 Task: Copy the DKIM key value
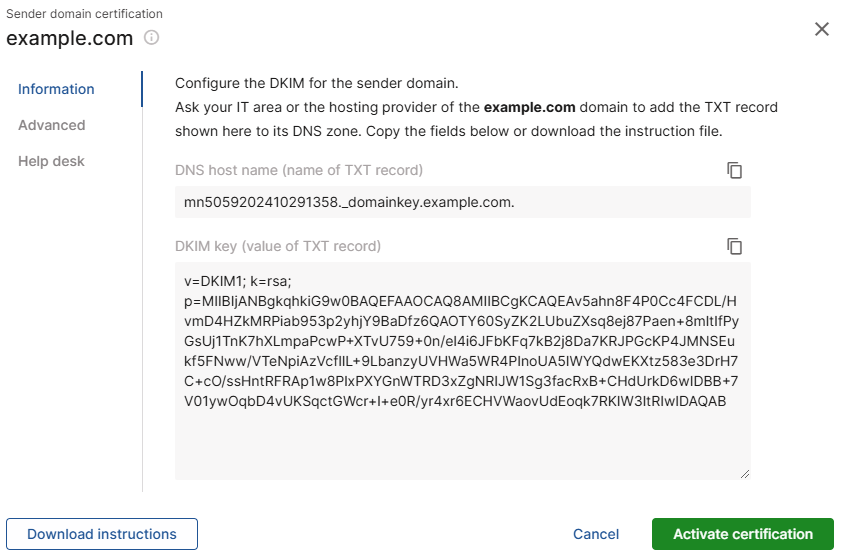(x=735, y=246)
